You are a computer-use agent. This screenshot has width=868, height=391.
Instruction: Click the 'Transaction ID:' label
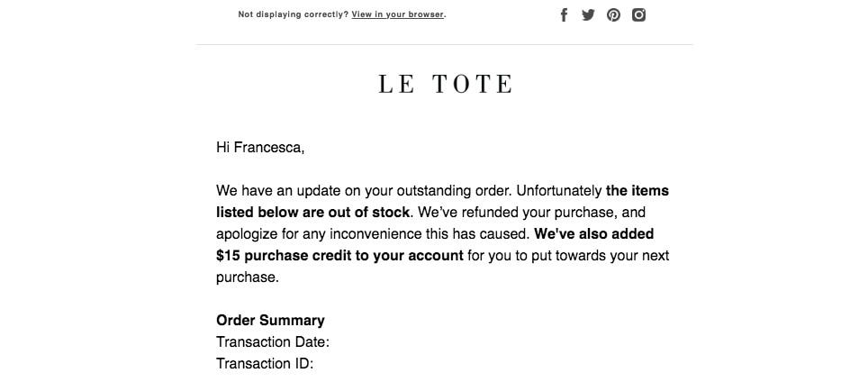coord(265,363)
